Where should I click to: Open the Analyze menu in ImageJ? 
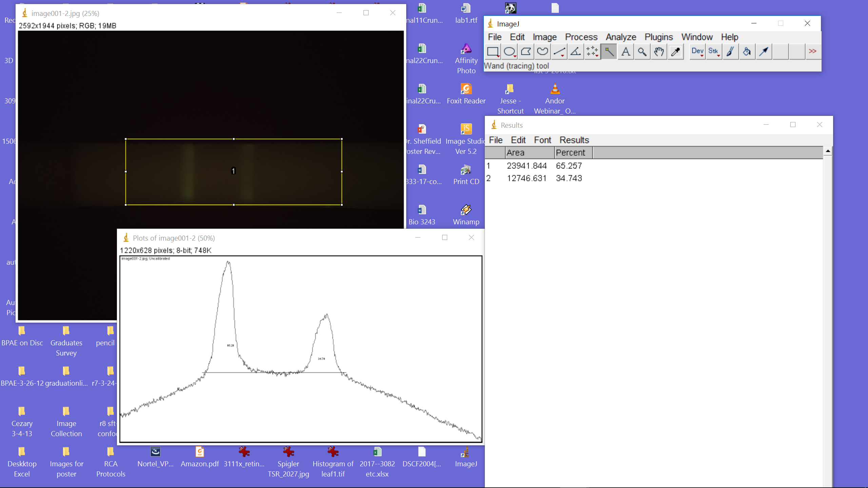tap(621, 37)
